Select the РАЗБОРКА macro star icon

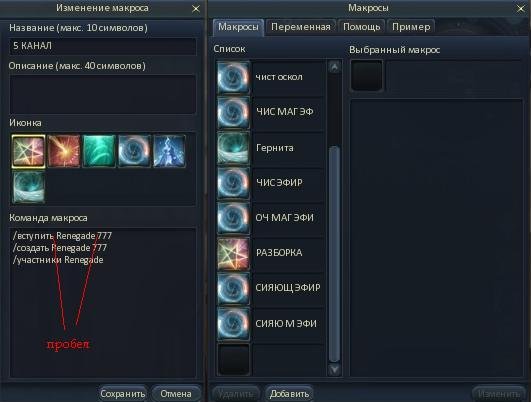[x=233, y=253]
